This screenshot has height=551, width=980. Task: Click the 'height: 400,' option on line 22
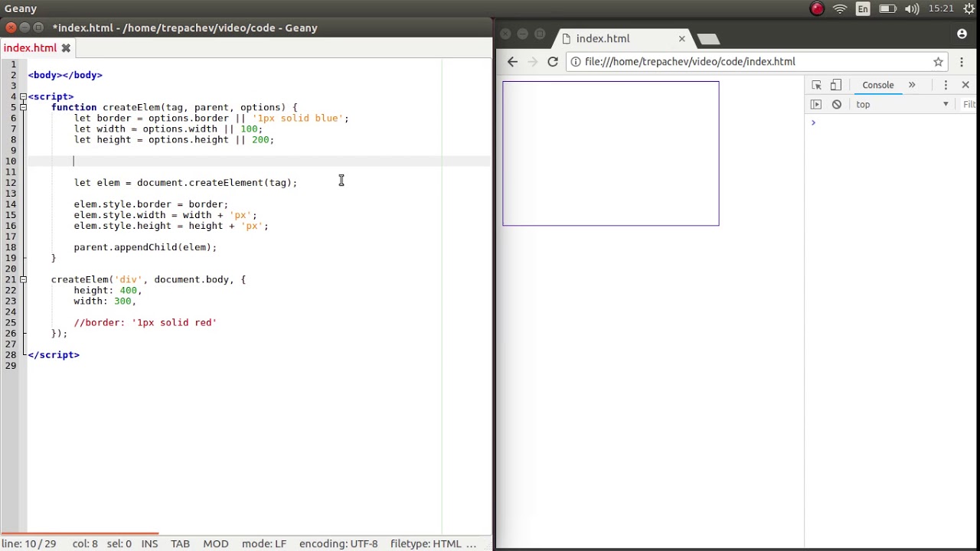pyautogui.click(x=108, y=290)
